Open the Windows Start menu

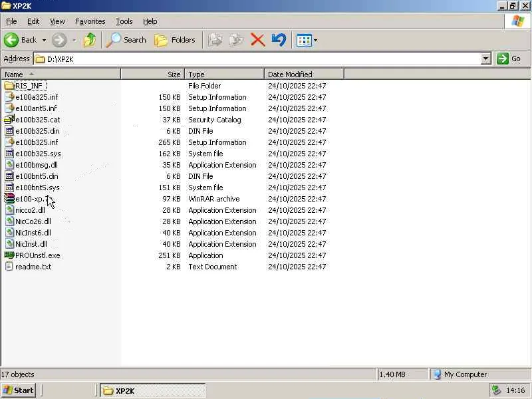coord(18,390)
